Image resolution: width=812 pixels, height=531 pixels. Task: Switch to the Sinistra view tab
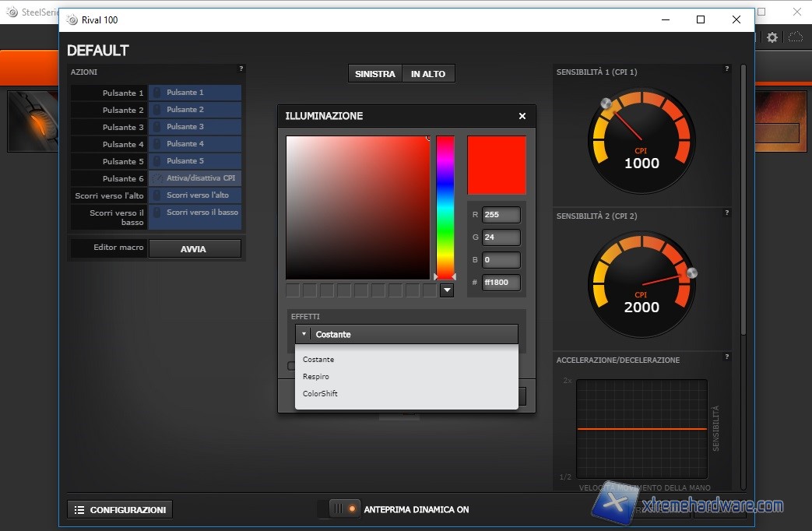click(x=375, y=74)
